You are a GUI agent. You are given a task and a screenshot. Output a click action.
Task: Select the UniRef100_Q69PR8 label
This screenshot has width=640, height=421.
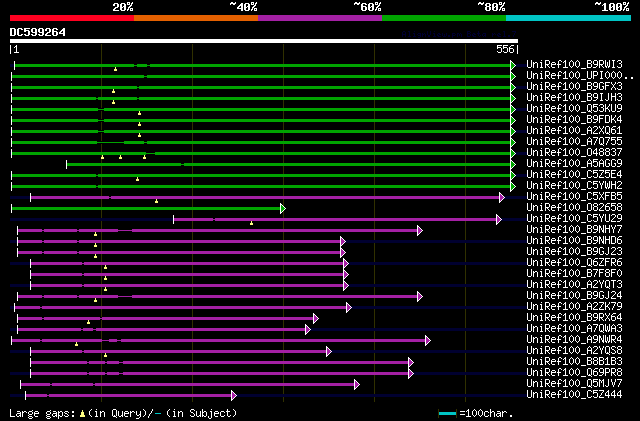574,372
